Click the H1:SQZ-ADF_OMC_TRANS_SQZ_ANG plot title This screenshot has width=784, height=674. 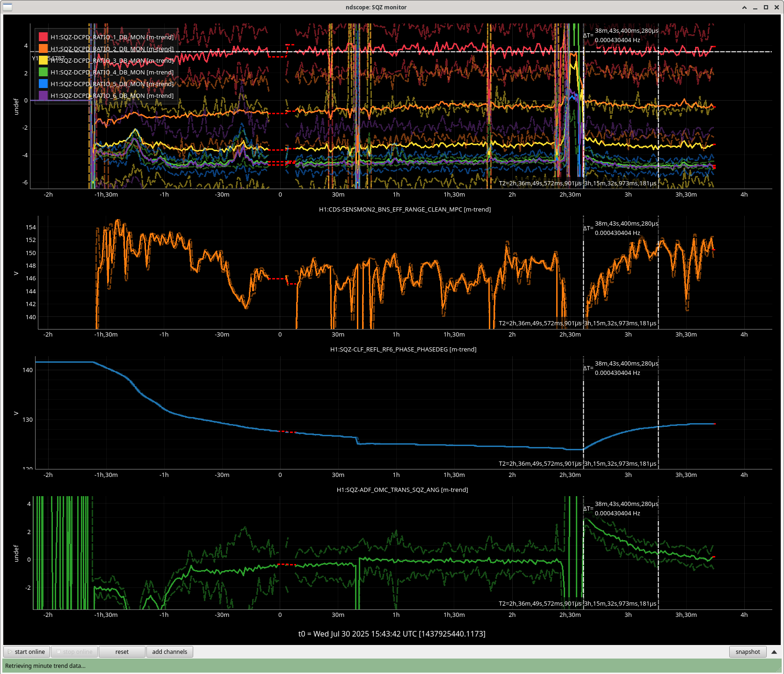[x=402, y=490]
